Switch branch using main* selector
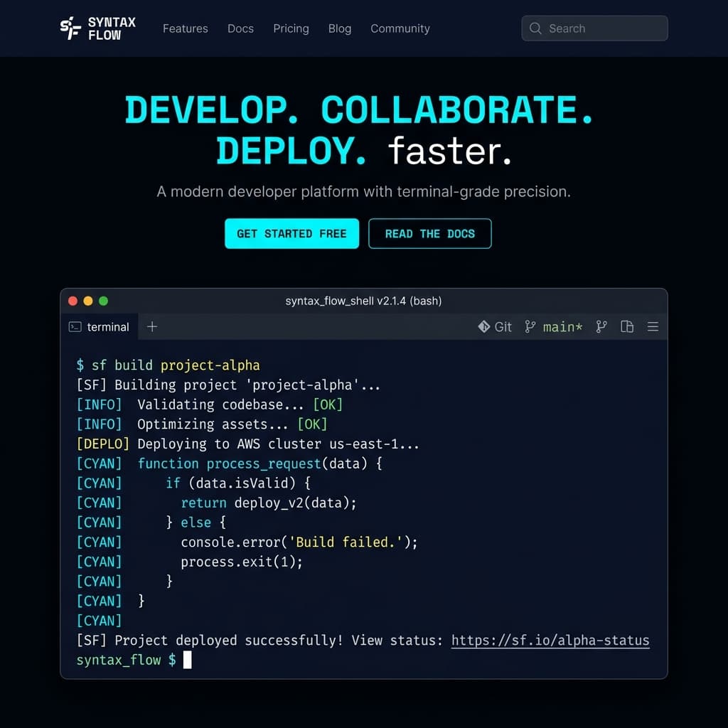 (x=562, y=327)
